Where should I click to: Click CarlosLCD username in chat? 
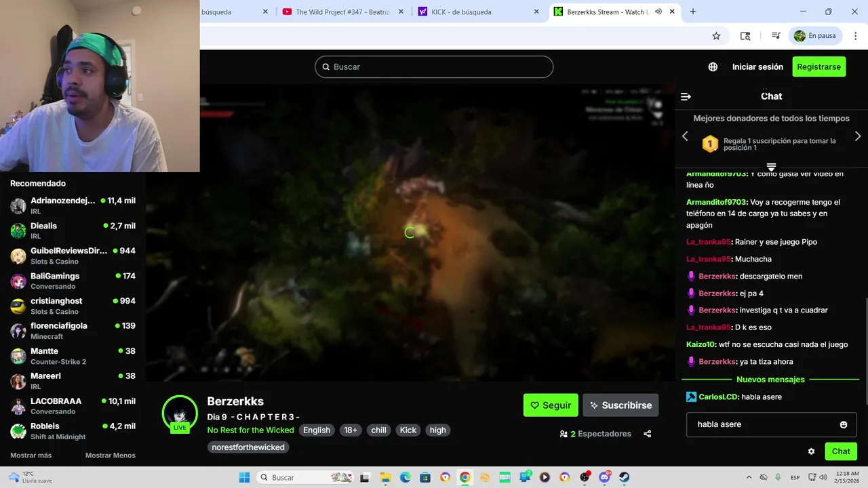pos(717,396)
